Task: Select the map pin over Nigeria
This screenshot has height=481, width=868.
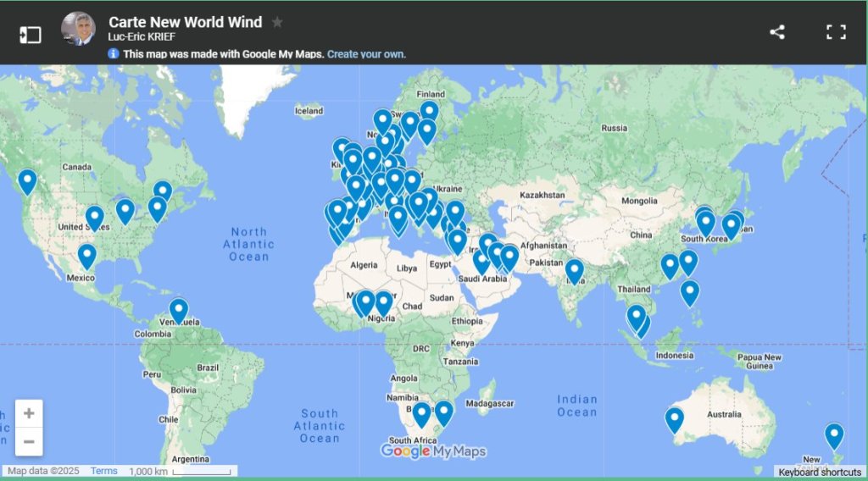Action: pyautogui.click(x=383, y=302)
